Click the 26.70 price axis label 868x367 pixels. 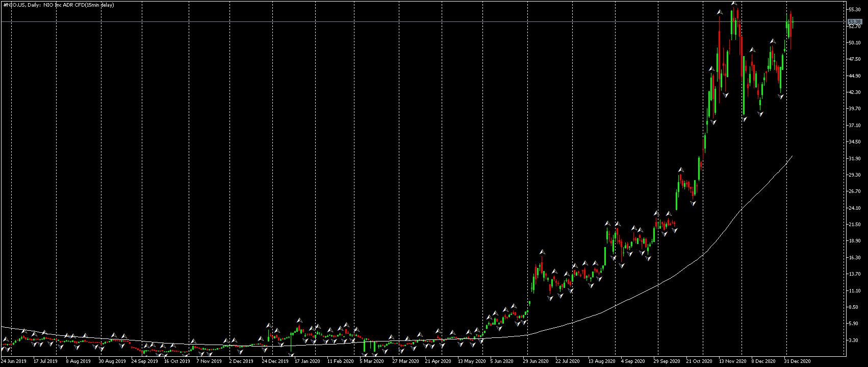[855, 191]
